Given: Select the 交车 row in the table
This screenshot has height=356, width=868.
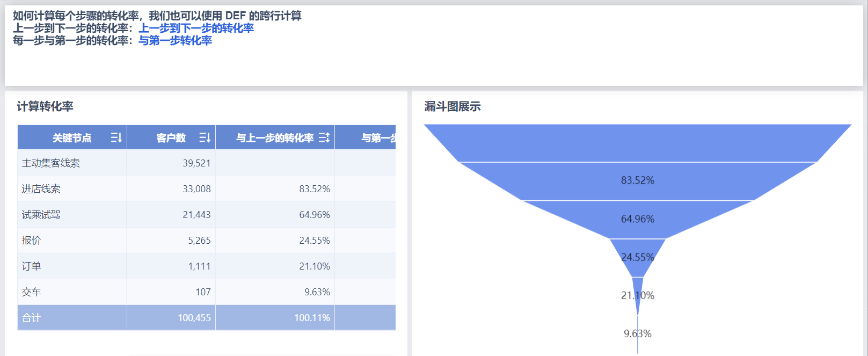Looking at the screenshot, I should click(32, 292).
